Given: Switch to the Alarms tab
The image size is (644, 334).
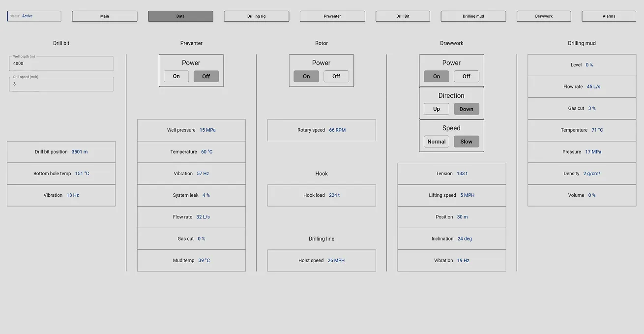Looking at the screenshot, I should pos(608,16).
